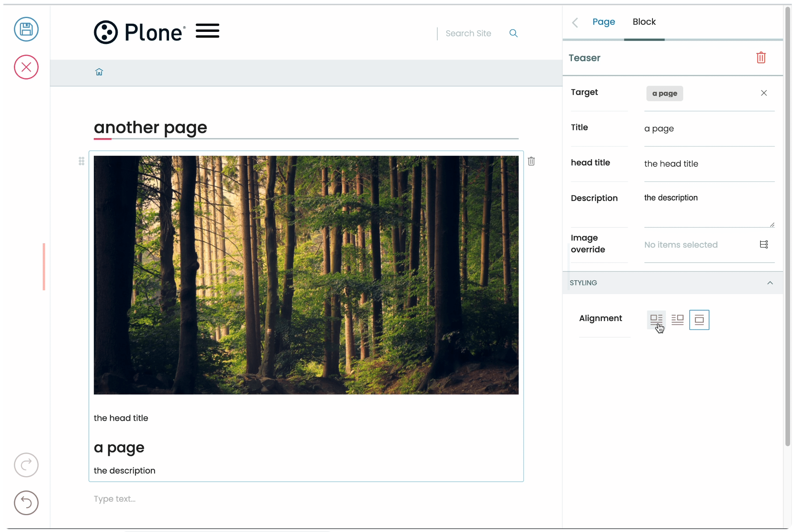Grab the teaser block drag handle
This screenshot has height=532, width=796.
[x=81, y=161]
